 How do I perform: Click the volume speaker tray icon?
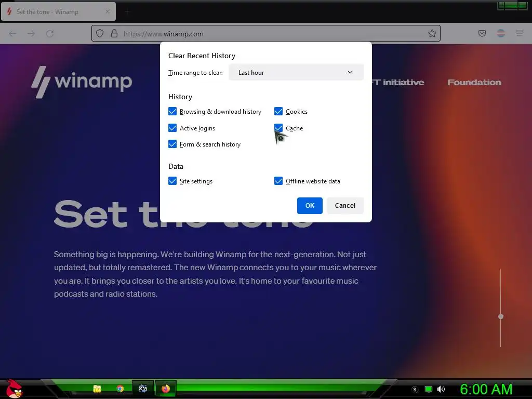pyautogui.click(x=441, y=389)
